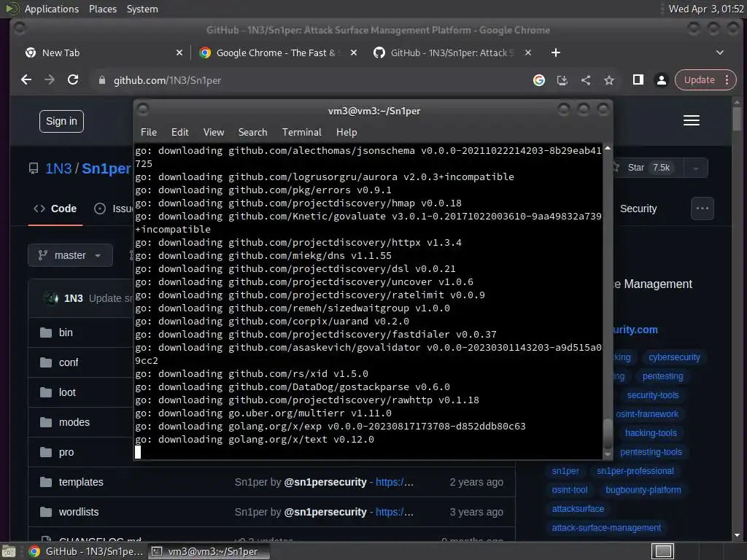
Task: Click the forward navigation arrow
Action: 50,80
